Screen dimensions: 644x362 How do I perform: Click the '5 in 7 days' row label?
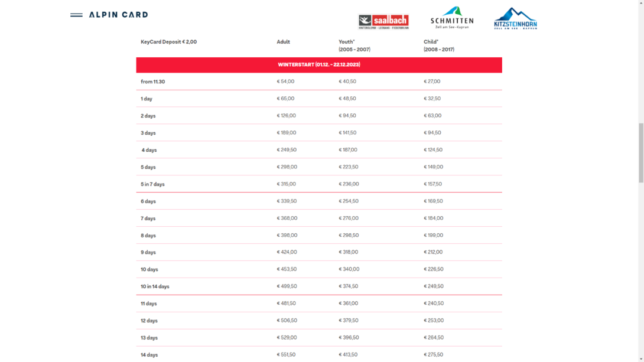point(153,184)
